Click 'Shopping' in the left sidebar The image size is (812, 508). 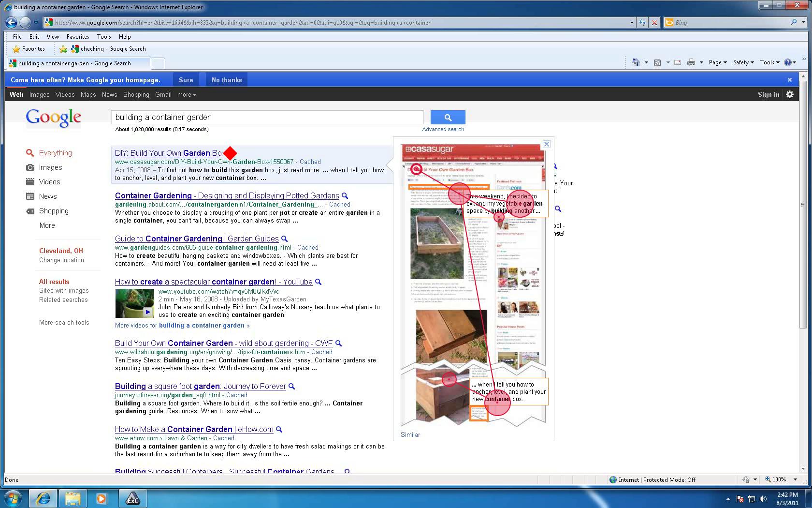tap(54, 211)
